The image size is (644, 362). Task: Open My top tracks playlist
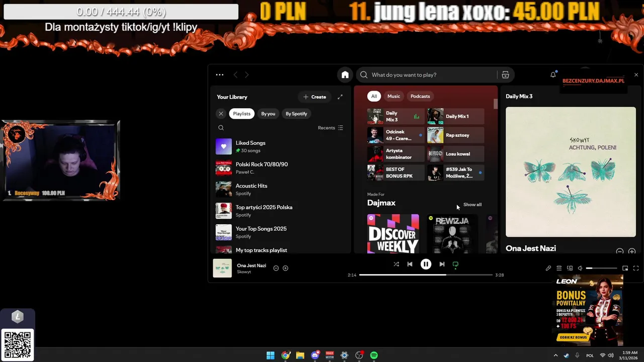click(280, 249)
